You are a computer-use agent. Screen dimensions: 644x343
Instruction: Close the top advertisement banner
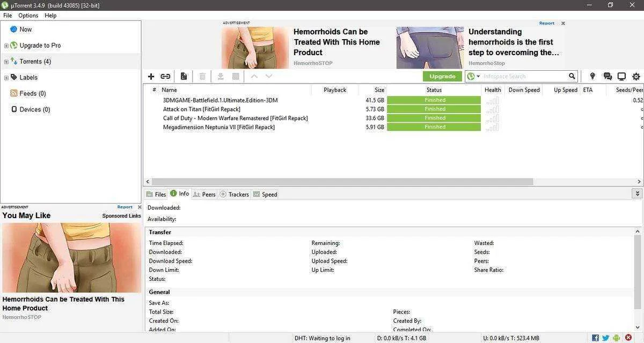click(x=563, y=24)
